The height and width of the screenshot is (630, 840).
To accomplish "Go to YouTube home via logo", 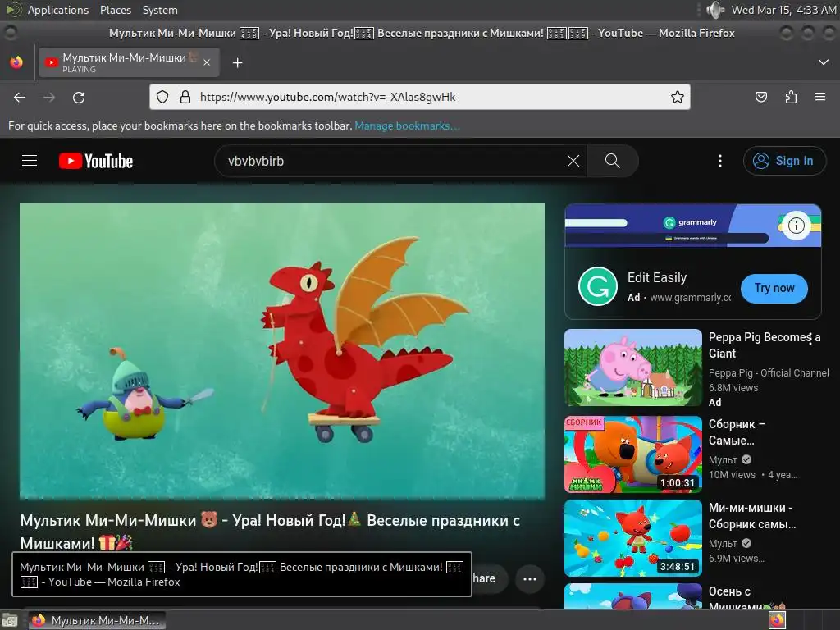I will pyautogui.click(x=96, y=161).
